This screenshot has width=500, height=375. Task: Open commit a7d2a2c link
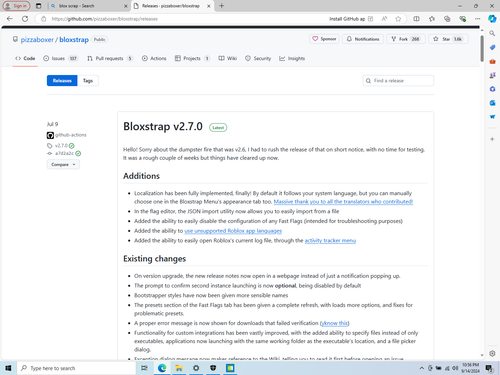tap(64, 153)
